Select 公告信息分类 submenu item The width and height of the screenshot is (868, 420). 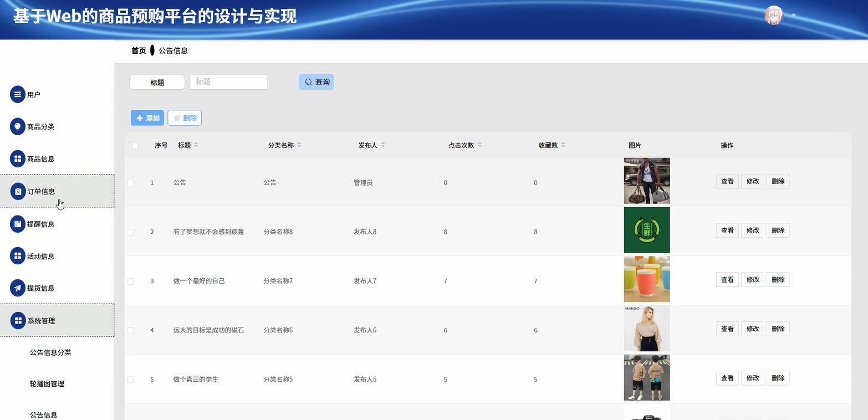pos(50,352)
